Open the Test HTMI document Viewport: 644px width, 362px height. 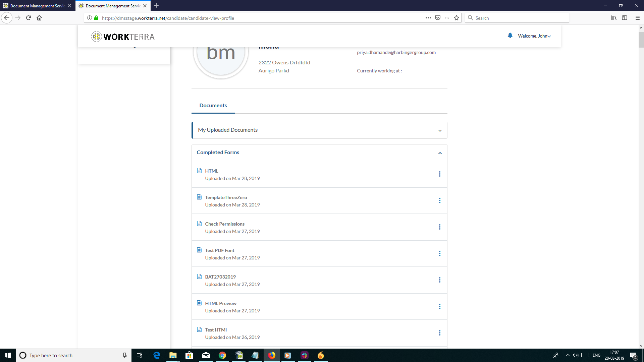pyautogui.click(x=216, y=329)
